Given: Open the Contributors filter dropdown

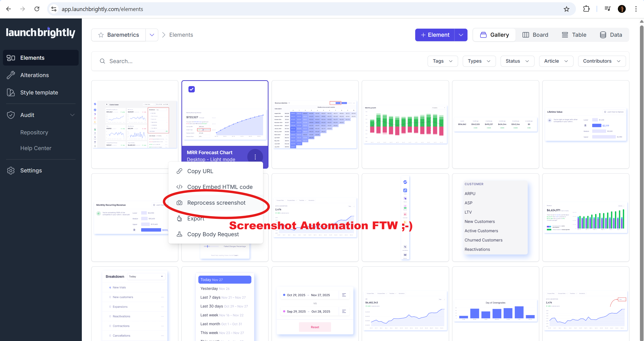Looking at the screenshot, I should [x=602, y=61].
